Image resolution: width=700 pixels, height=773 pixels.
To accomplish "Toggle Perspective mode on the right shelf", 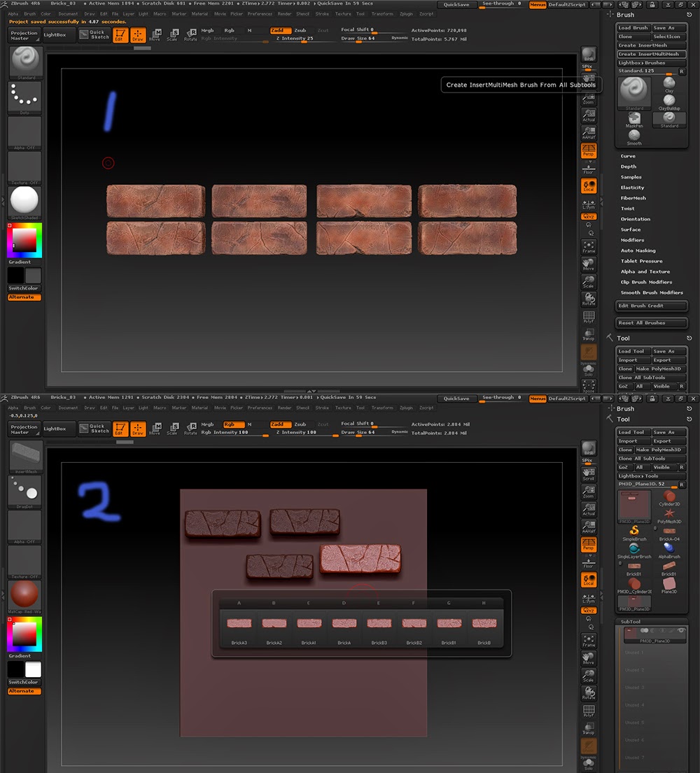I will click(x=589, y=150).
